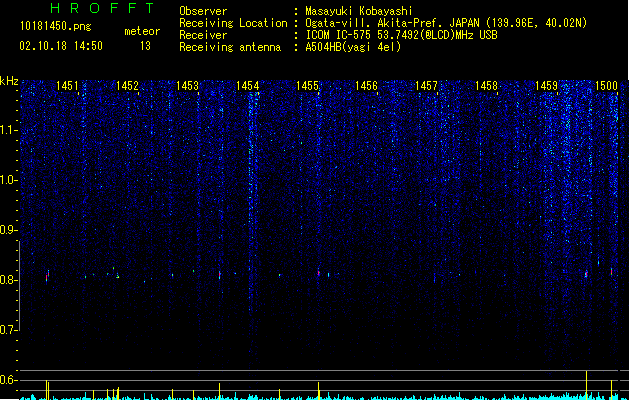Click the 1500 time marker
The width and height of the screenshot is (629, 400).
pyautogui.click(x=606, y=86)
